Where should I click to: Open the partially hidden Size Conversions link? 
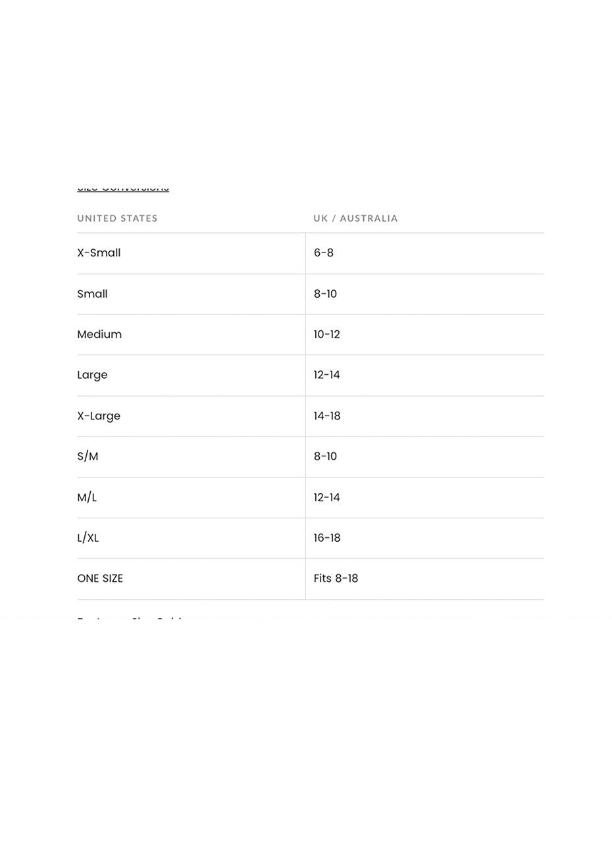click(x=123, y=189)
